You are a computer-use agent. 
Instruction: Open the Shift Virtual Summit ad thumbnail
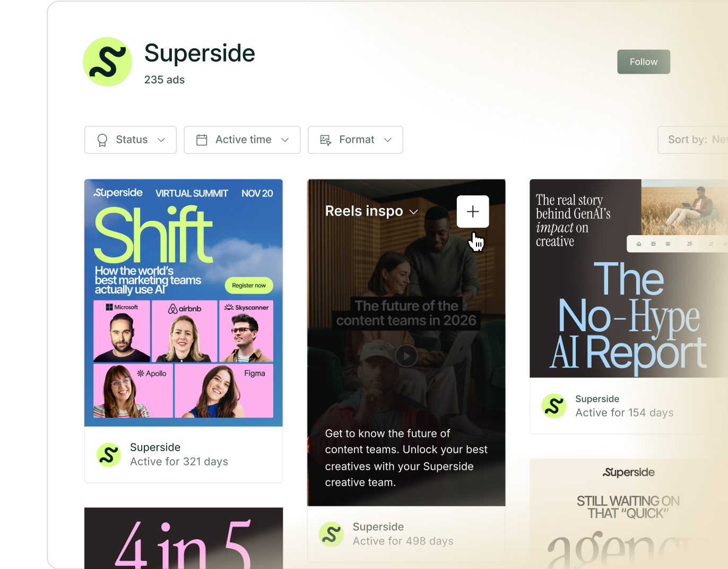pyautogui.click(x=184, y=303)
